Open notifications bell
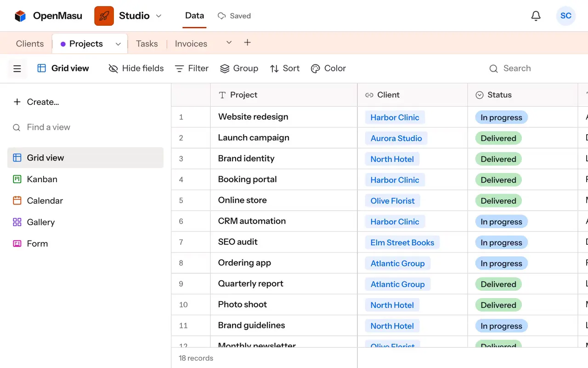This screenshot has width=588, height=368. click(x=536, y=16)
